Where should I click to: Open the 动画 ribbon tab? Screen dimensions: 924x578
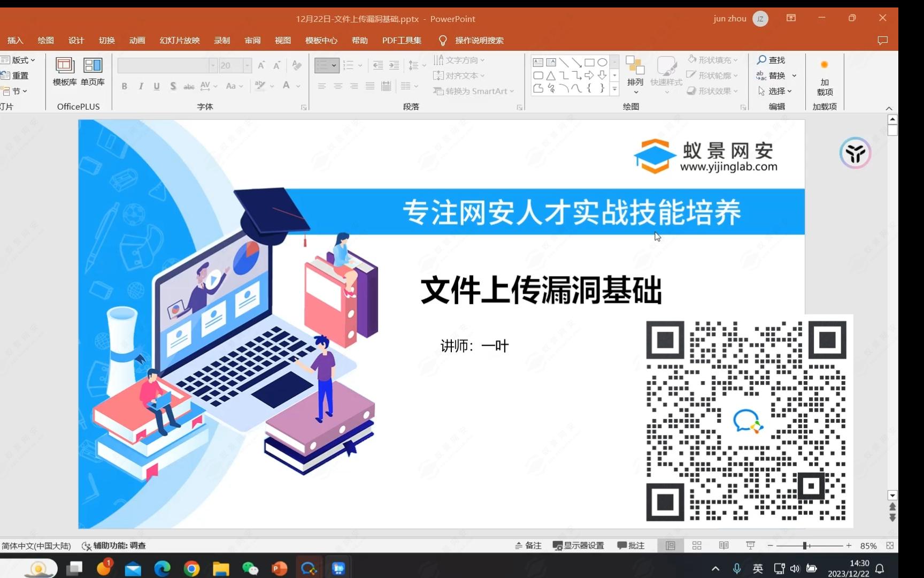click(137, 40)
